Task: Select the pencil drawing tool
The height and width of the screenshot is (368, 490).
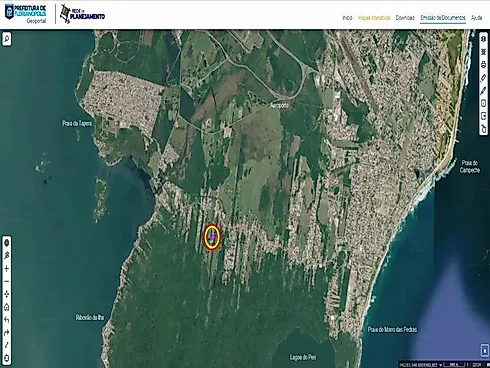Action: click(484, 90)
